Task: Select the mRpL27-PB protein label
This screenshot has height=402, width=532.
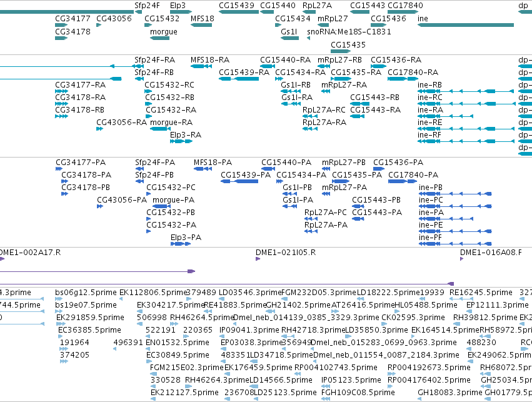Action: pos(344,163)
